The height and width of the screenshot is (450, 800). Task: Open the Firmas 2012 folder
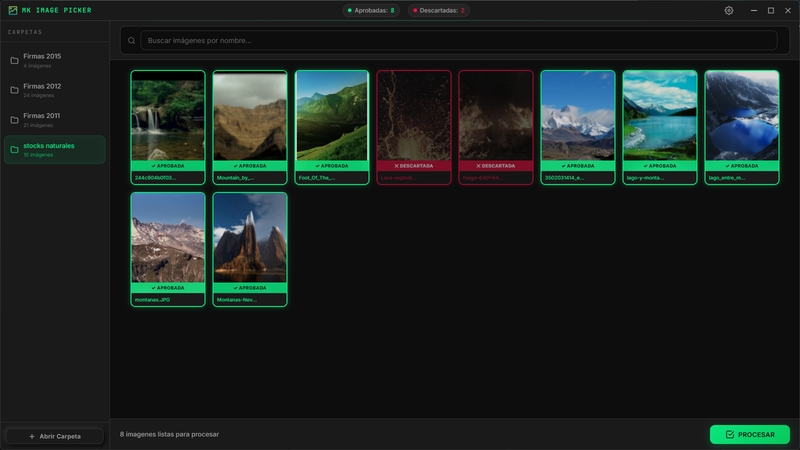55,90
